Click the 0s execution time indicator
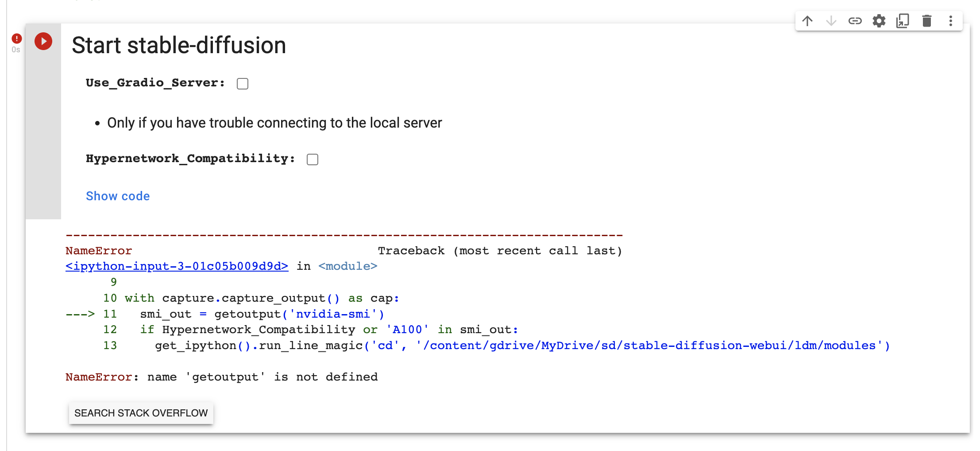The image size is (980, 451). click(x=16, y=50)
